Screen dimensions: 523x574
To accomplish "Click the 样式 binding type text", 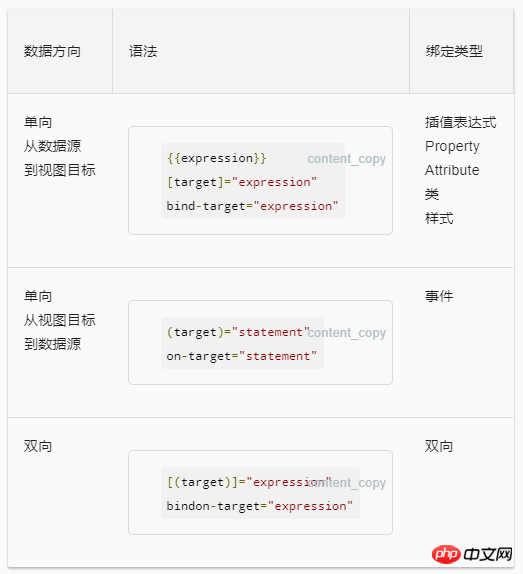I will (x=439, y=219).
